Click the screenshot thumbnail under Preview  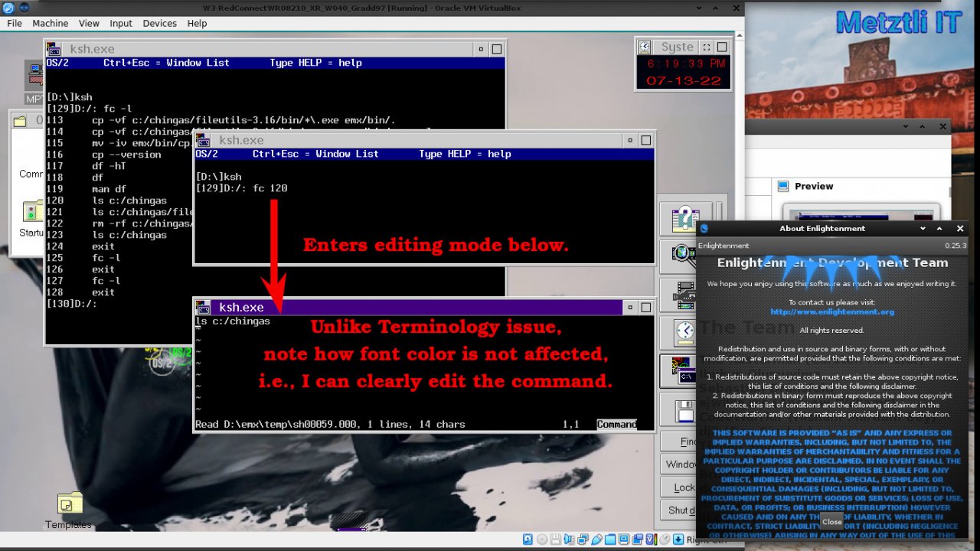[861, 214]
